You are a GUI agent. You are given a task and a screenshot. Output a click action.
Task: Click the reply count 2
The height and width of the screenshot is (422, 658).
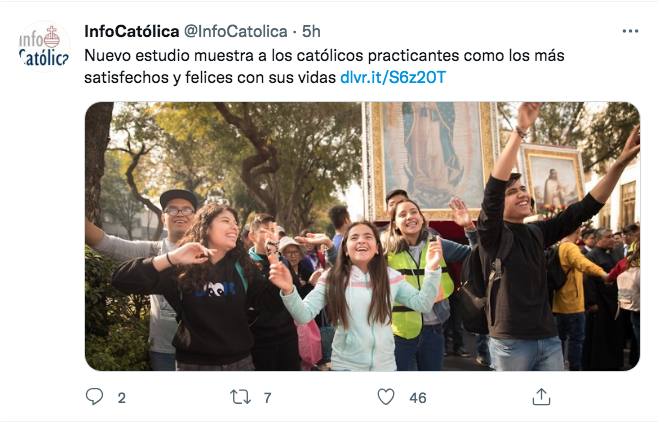tap(122, 398)
